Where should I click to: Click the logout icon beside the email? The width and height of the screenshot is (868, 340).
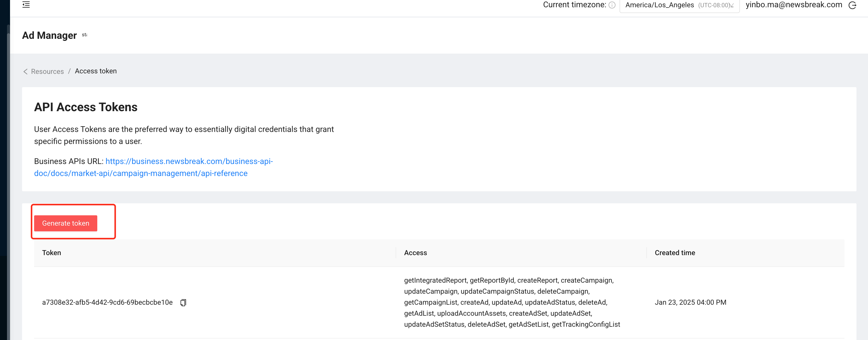[852, 6]
